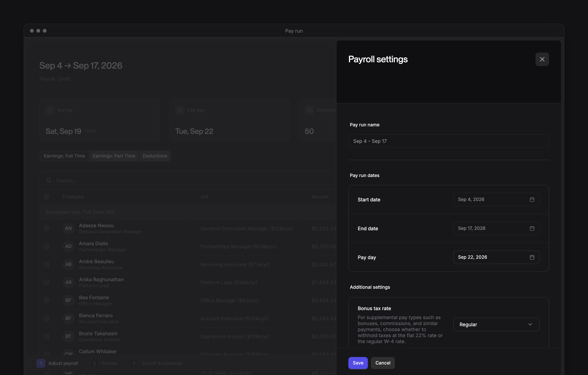Click the Run by play icon
588x375 pixels.
point(50,110)
